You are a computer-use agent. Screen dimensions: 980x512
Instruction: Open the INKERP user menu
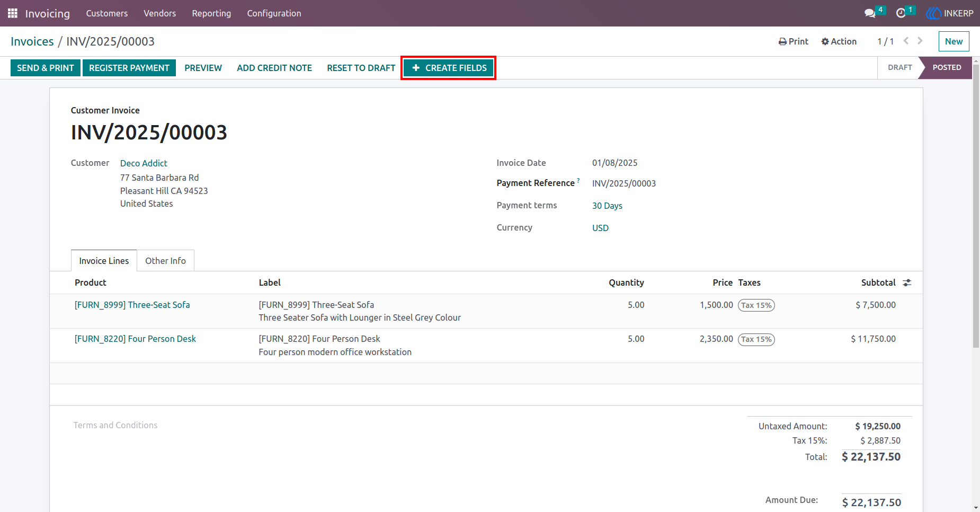click(950, 13)
